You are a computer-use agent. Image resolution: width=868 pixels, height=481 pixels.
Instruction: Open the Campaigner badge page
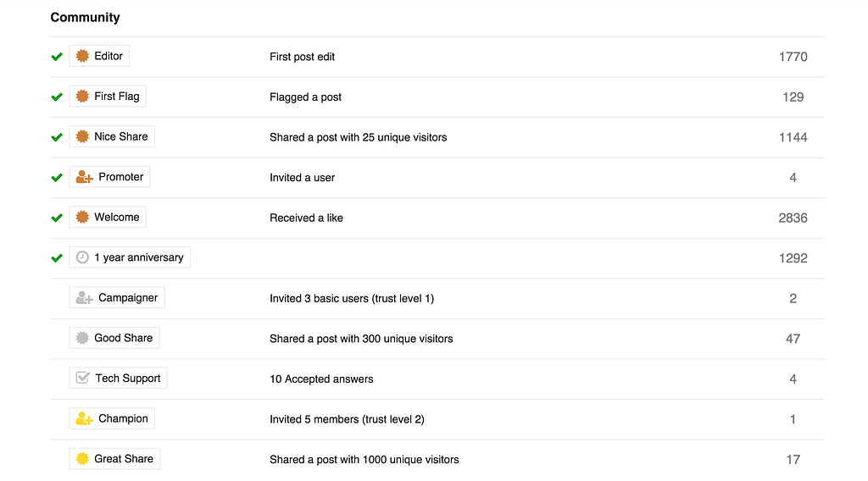coord(117,297)
